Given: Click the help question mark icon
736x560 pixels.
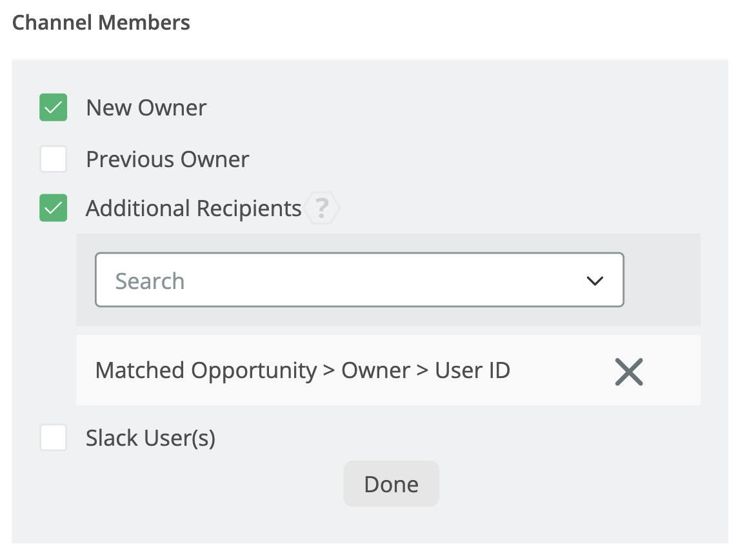Looking at the screenshot, I should pos(321,209).
